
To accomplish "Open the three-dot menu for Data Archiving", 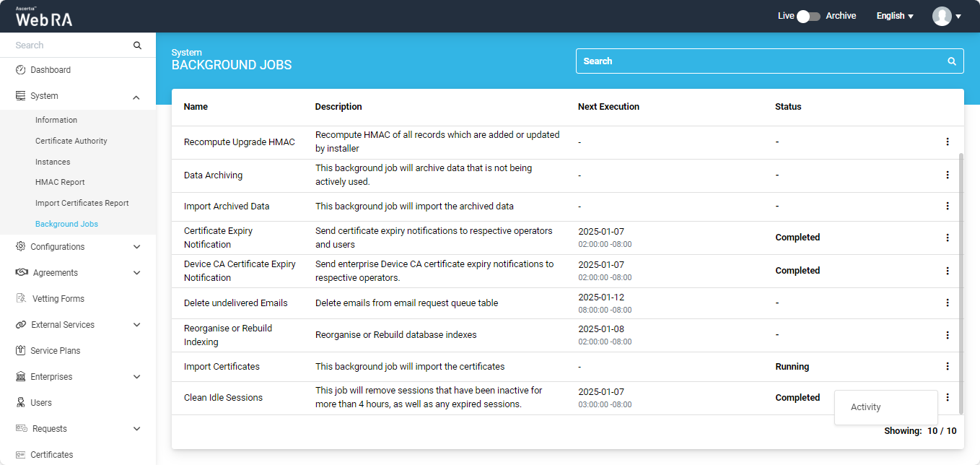I will click(948, 175).
